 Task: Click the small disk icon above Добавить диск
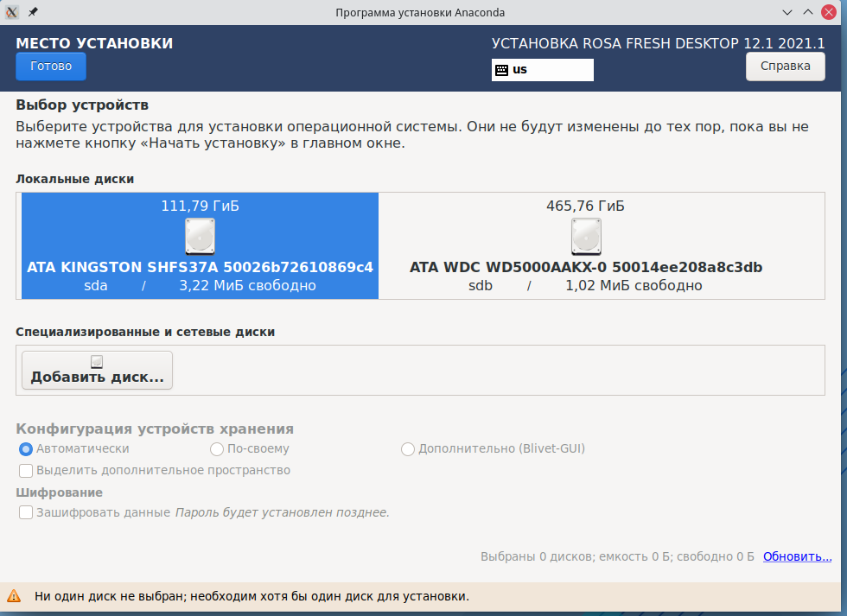coord(97,362)
